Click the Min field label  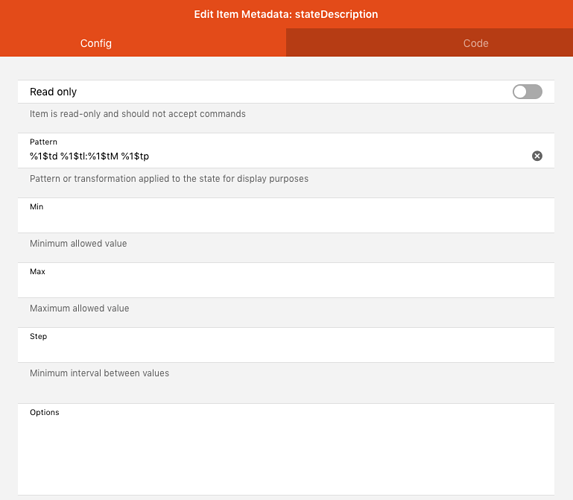point(37,207)
